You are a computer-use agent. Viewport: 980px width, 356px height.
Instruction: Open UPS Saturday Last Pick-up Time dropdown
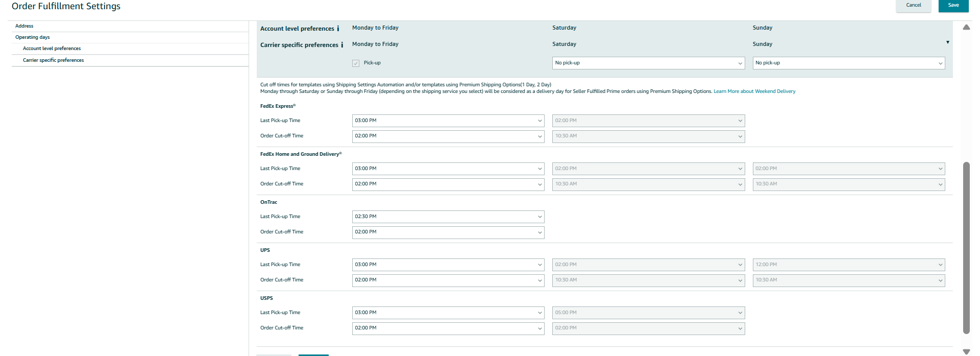coord(648,265)
